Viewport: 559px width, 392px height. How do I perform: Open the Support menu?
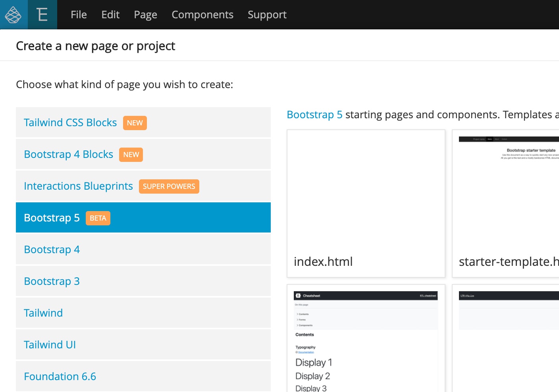click(267, 15)
